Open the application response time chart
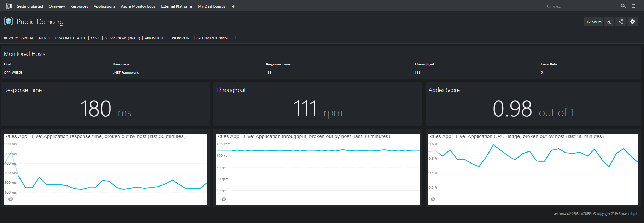 [106, 169]
